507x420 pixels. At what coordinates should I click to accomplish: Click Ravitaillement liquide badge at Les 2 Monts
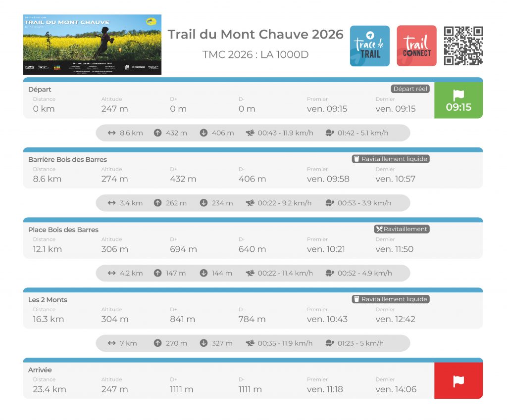coord(390,299)
